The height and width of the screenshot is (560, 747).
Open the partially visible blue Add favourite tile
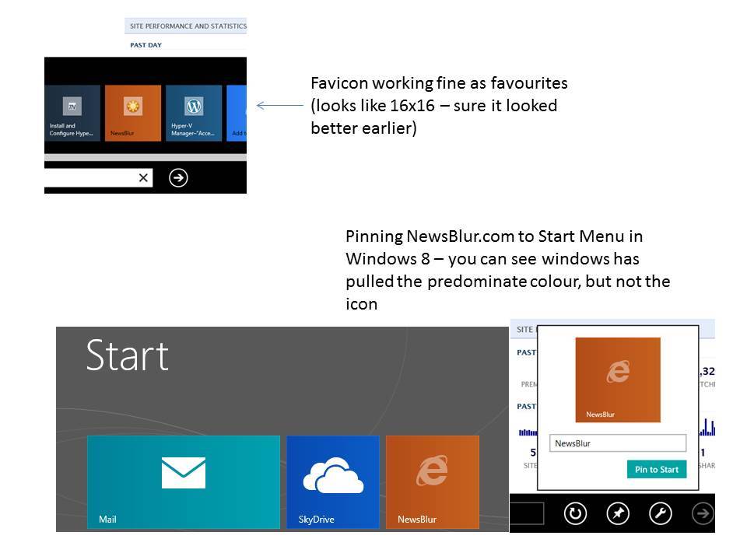pos(237,113)
